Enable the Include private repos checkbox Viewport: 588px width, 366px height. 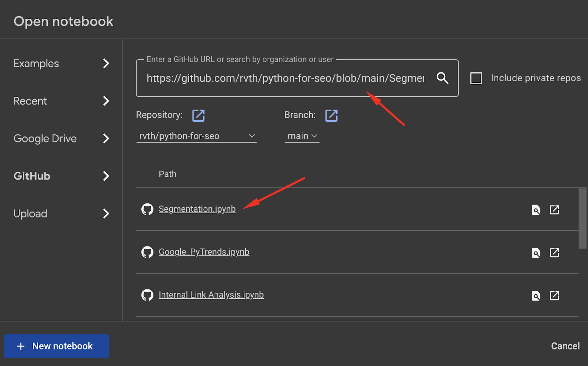pyautogui.click(x=476, y=78)
